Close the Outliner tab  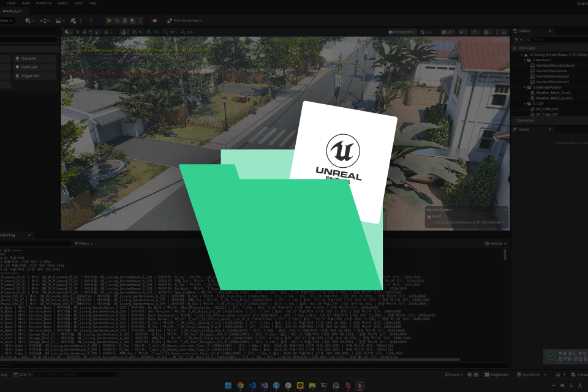550,31
